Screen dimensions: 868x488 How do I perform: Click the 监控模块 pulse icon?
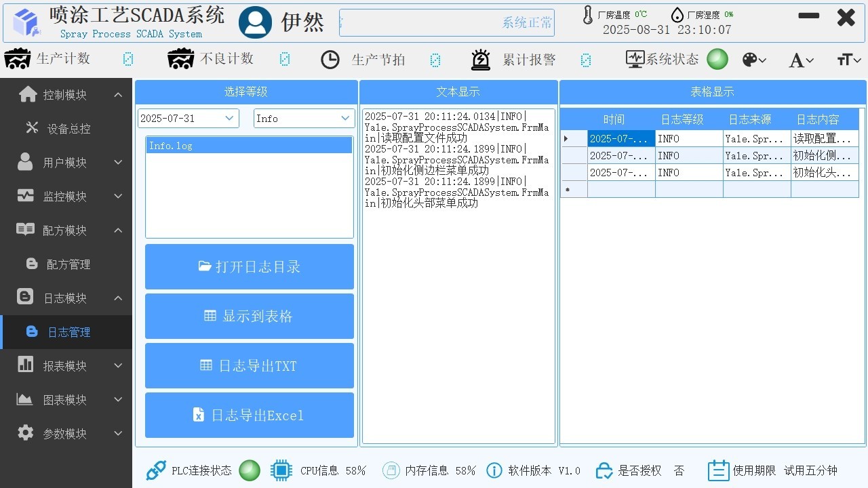(25, 196)
